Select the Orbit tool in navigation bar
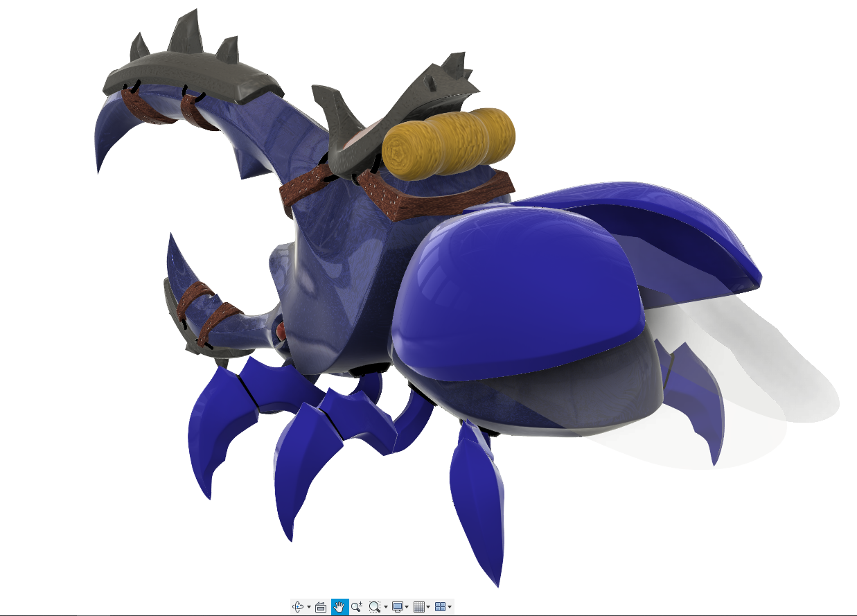 298,606
